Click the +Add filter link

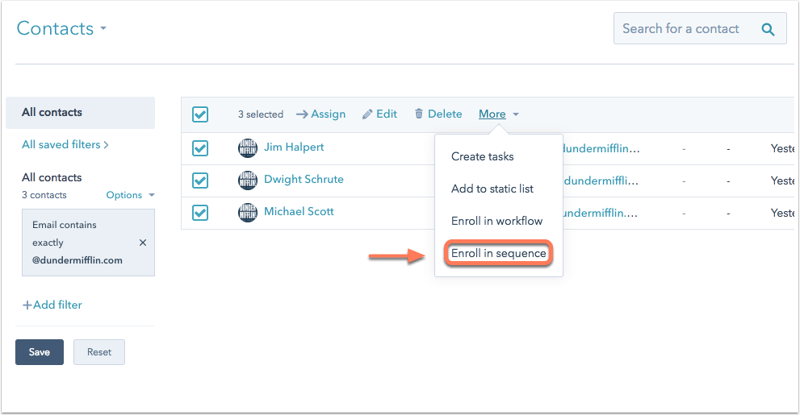pyautogui.click(x=52, y=305)
